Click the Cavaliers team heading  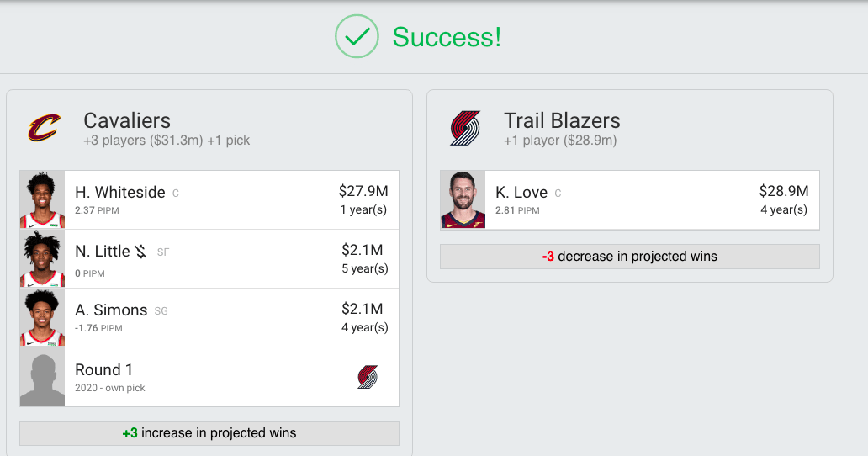pyautogui.click(x=127, y=120)
